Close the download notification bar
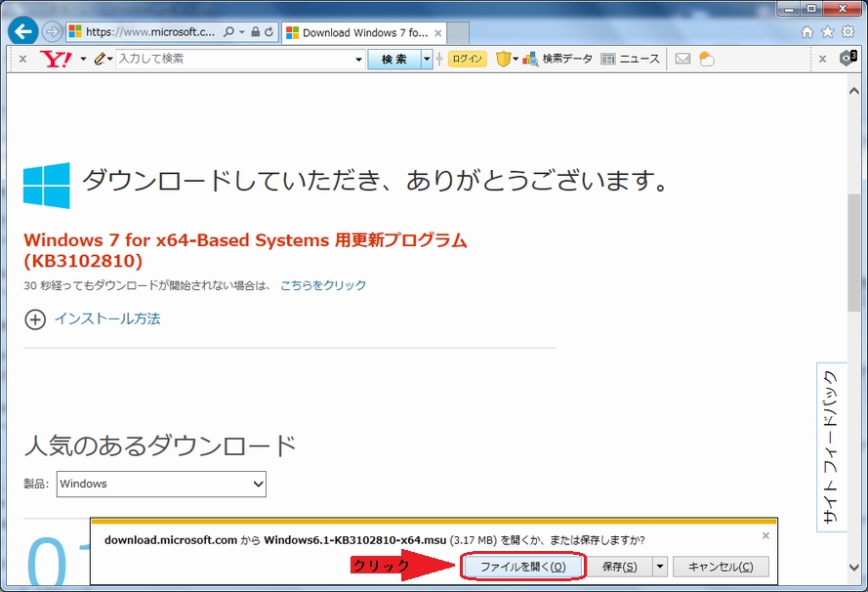 click(765, 535)
